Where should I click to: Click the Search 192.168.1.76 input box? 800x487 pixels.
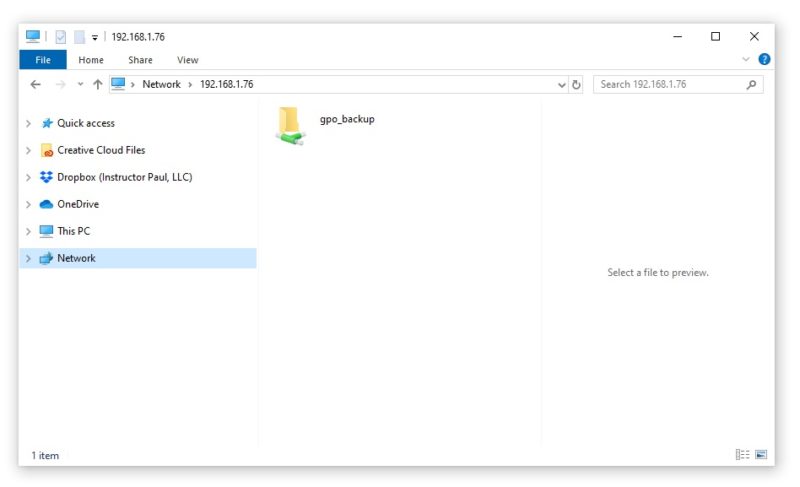click(668, 85)
